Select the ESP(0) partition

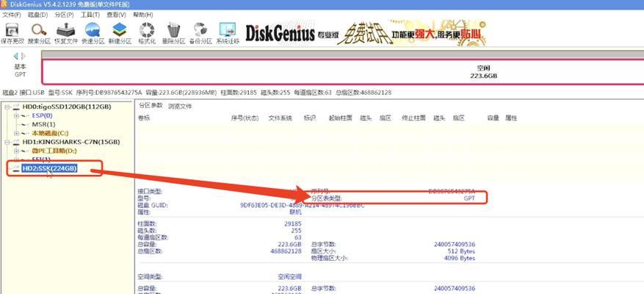[x=42, y=116]
